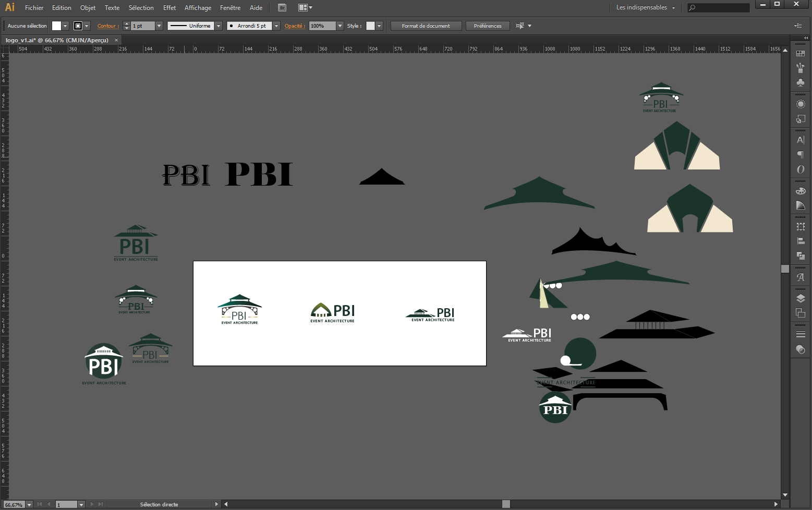Open the Paragraphe panel icon

[801, 154]
